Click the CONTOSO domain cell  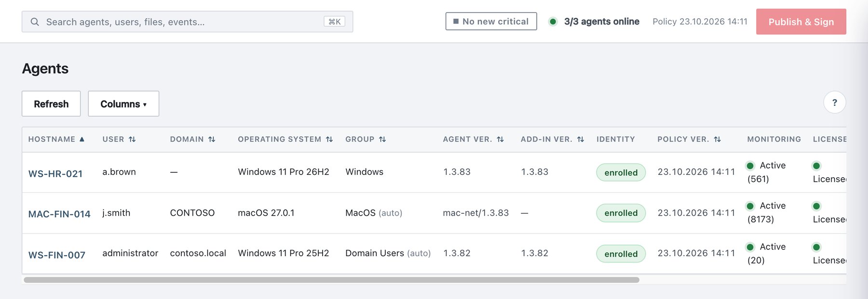pyautogui.click(x=192, y=213)
